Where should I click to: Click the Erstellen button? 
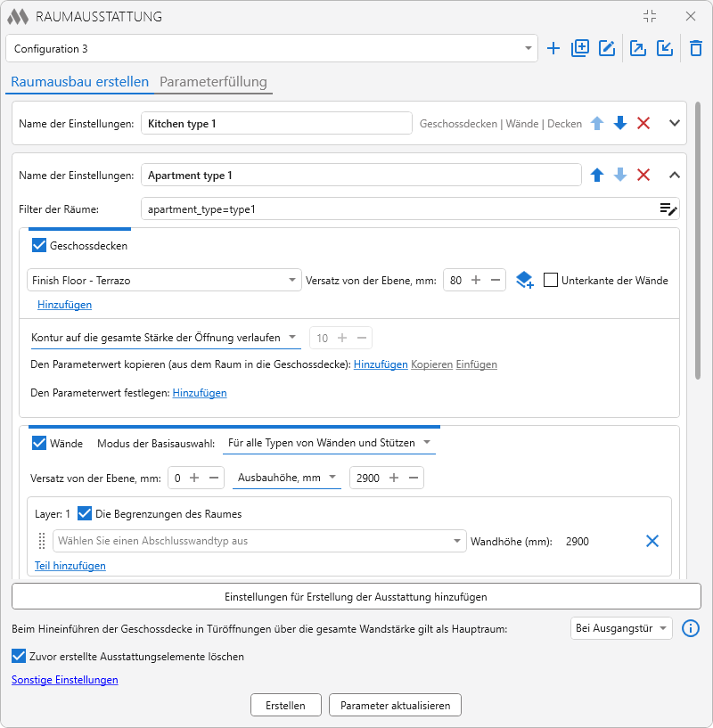[286, 705]
